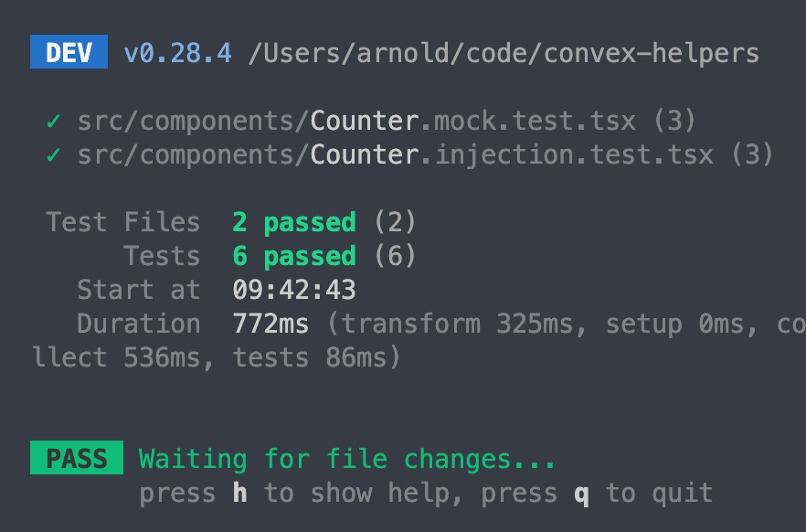Click the "Duration" label
Viewport: 806px width, 532px height.
pyautogui.click(x=138, y=324)
